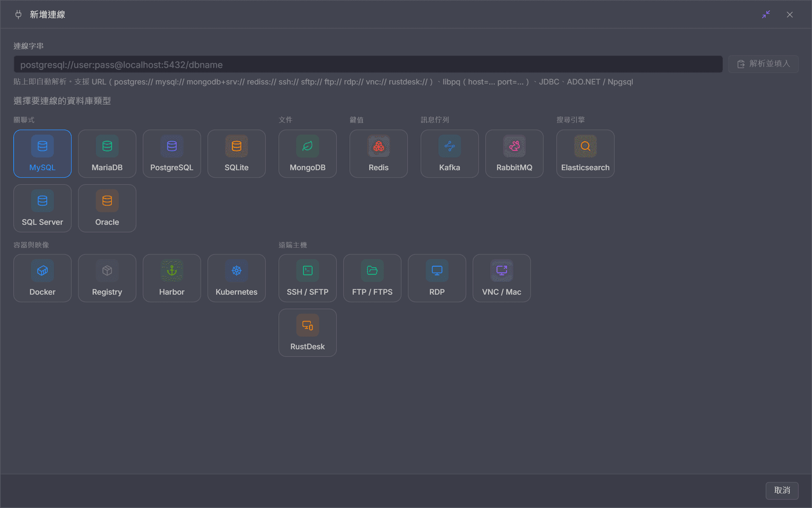Choose MongoDB document database
Image resolution: width=812 pixels, height=508 pixels.
click(x=308, y=153)
